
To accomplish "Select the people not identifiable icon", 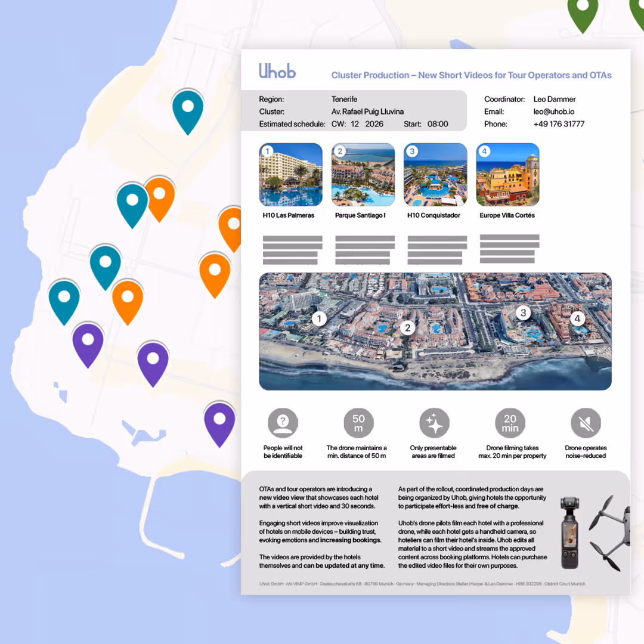I will [283, 423].
